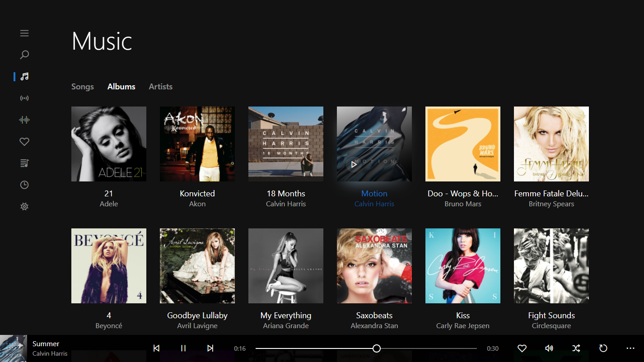Toggle shuffle mode
Viewport: 644px width, 362px height.
click(x=576, y=348)
